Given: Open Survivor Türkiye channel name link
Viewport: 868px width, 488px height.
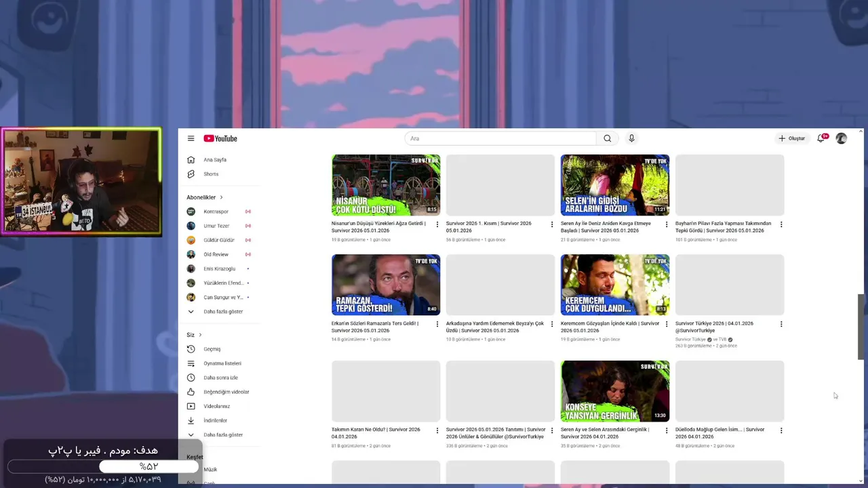Looking at the screenshot, I should [690, 340].
